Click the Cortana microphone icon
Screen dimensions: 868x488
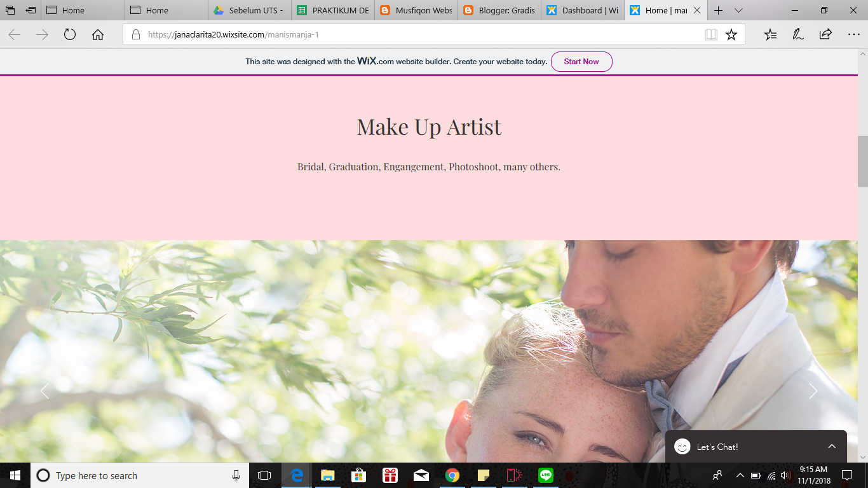[x=236, y=475]
